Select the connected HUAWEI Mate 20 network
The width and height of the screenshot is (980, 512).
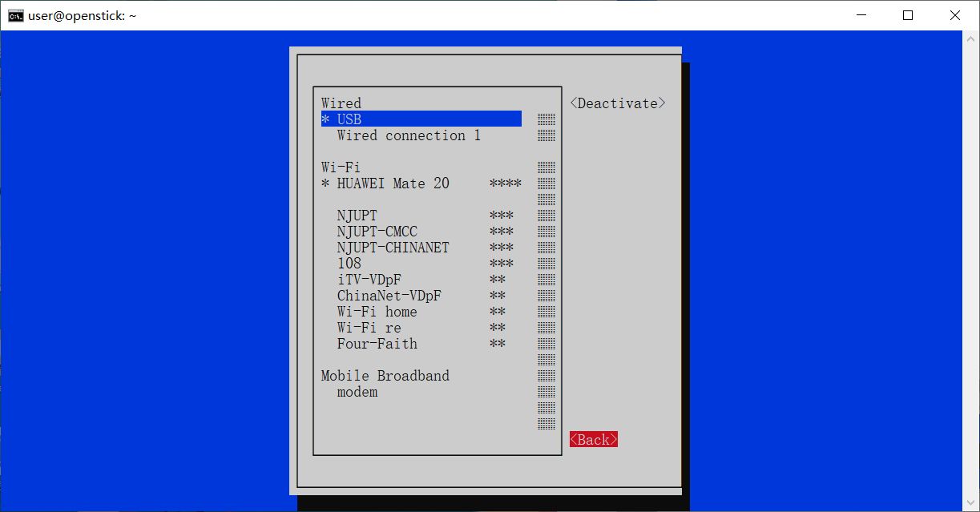point(392,183)
